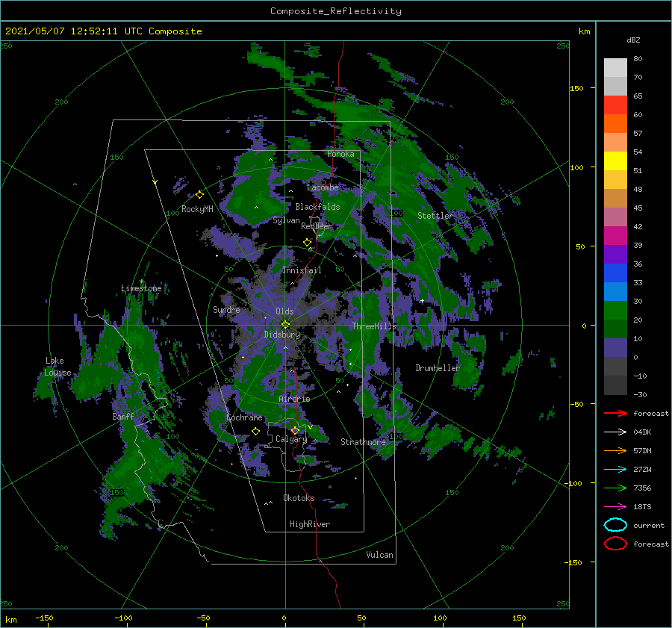
Task: Click the Vulcan label
Action: (379, 555)
